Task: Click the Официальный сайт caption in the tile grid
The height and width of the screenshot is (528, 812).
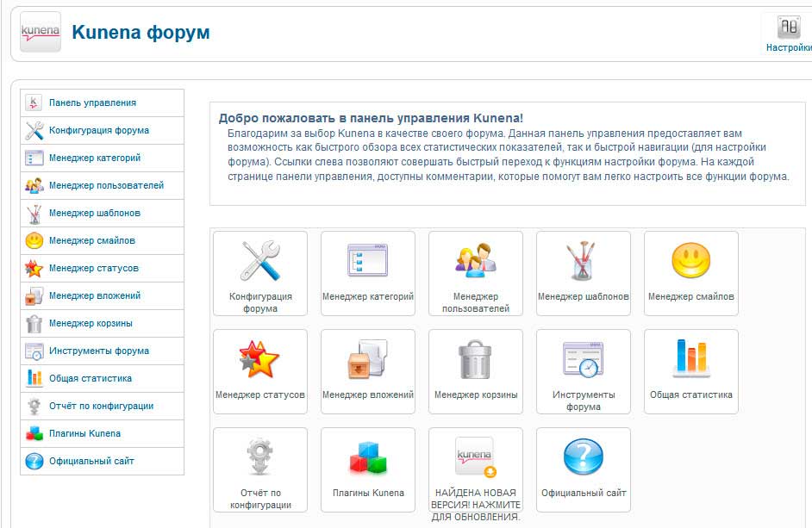Action: [x=584, y=494]
